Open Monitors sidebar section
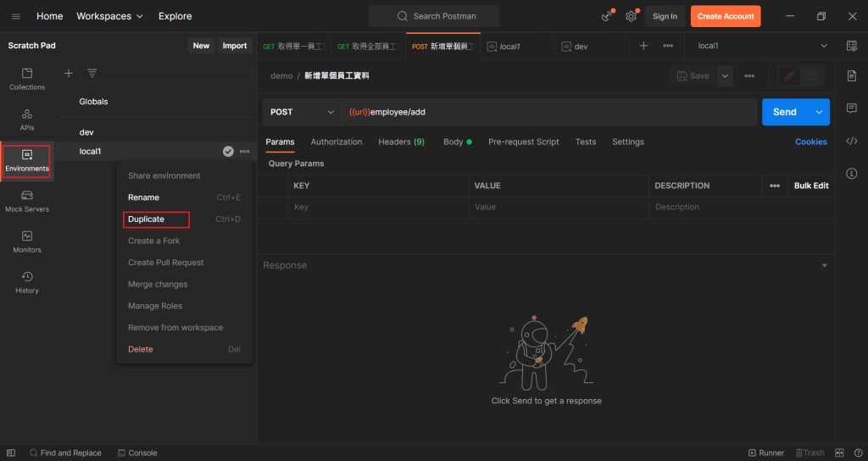868x461 pixels. point(27,242)
